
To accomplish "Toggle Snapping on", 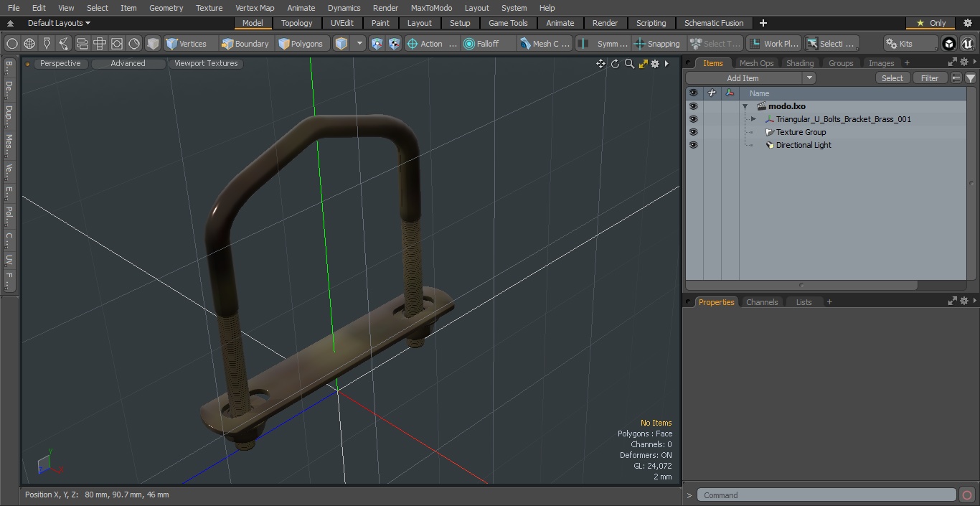I will point(657,44).
